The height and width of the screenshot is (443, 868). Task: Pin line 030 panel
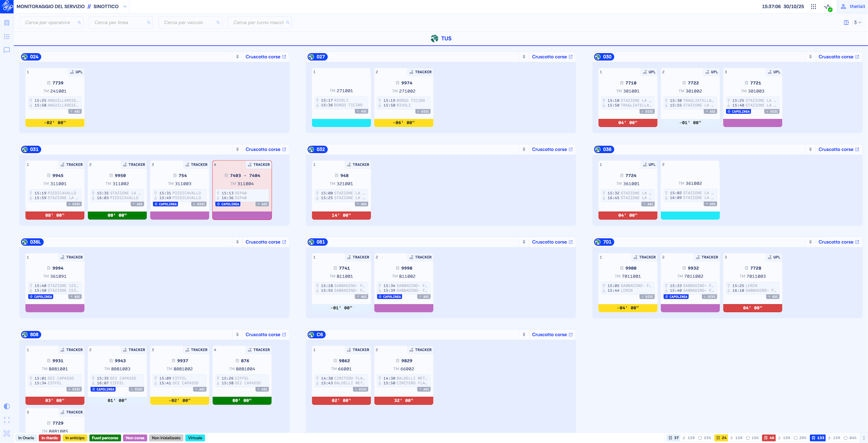[x=810, y=57]
